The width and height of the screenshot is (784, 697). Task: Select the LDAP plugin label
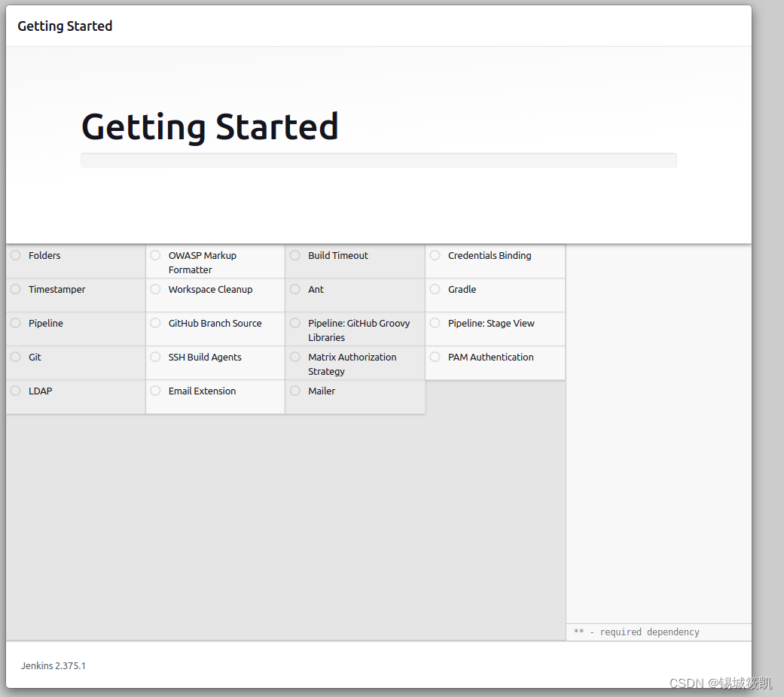click(x=41, y=391)
